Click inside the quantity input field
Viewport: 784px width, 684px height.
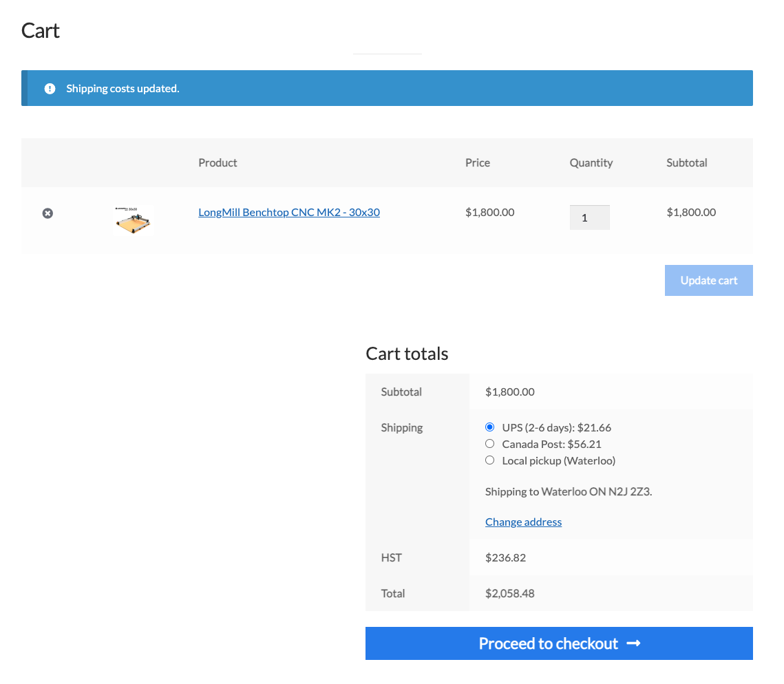tap(589, 217)
